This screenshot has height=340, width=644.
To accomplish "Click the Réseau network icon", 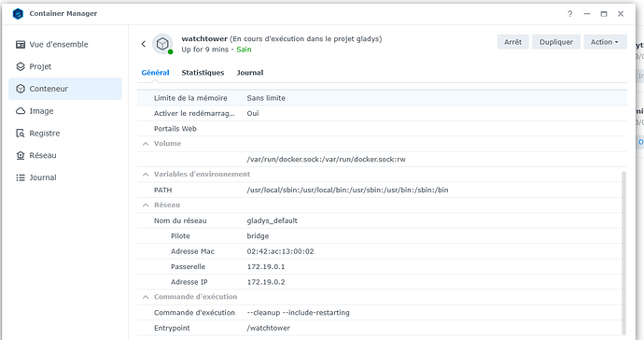I will [21, 155].
